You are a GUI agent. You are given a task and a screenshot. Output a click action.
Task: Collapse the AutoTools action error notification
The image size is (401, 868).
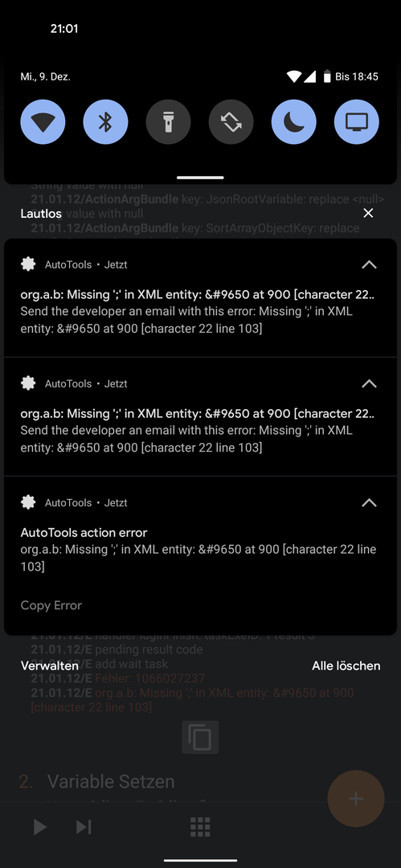[x=369, y=502]
